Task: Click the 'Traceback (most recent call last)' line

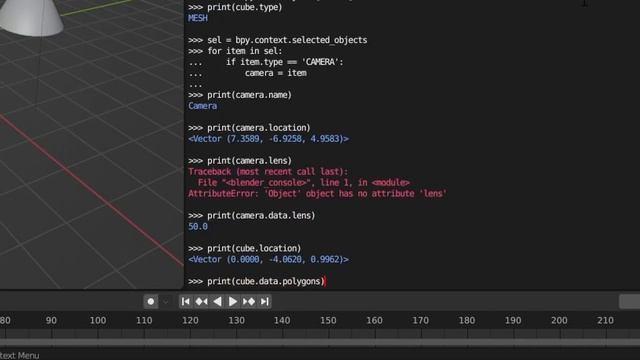Action: (268, 172)
